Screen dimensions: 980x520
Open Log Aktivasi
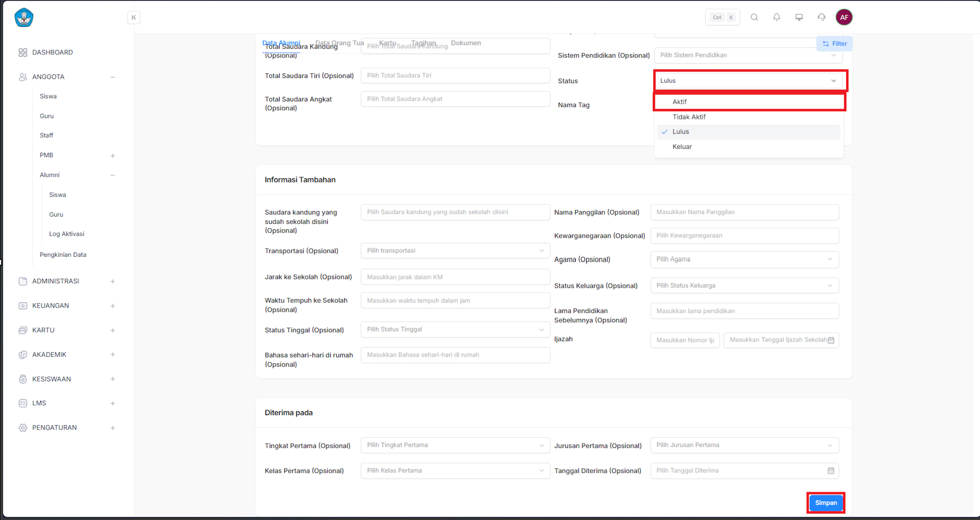coord(67,234)
